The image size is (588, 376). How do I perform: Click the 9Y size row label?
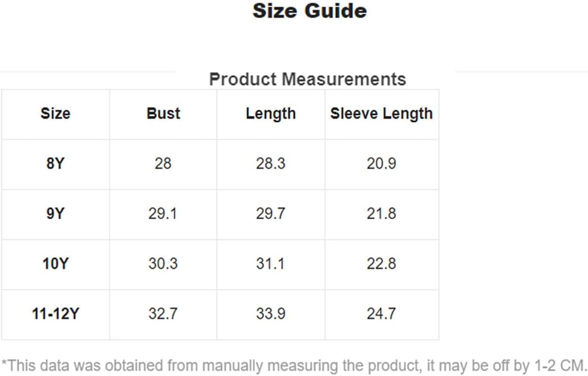click(x=56, y=214)
